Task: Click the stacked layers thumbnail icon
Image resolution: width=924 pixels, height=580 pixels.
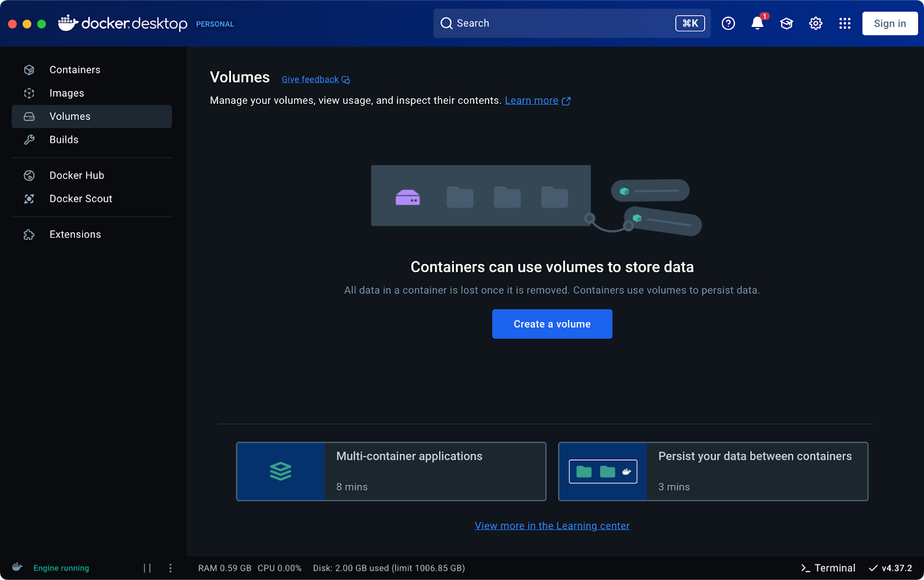Action: point(281,472)
